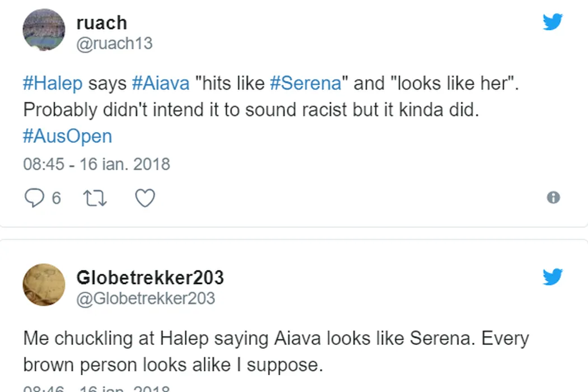This screenshot has width=588, height=392.
Task: Open the #Serena hashtag
Action: (x=305, y=83)
